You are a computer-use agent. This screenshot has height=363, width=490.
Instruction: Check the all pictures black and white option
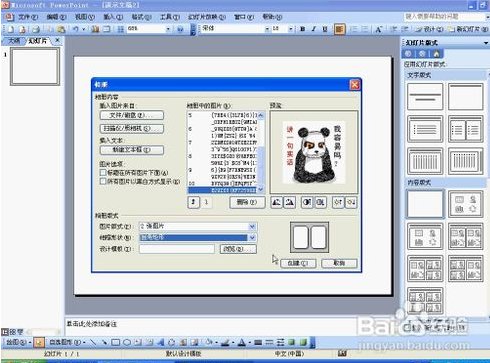tap(103, 181)
